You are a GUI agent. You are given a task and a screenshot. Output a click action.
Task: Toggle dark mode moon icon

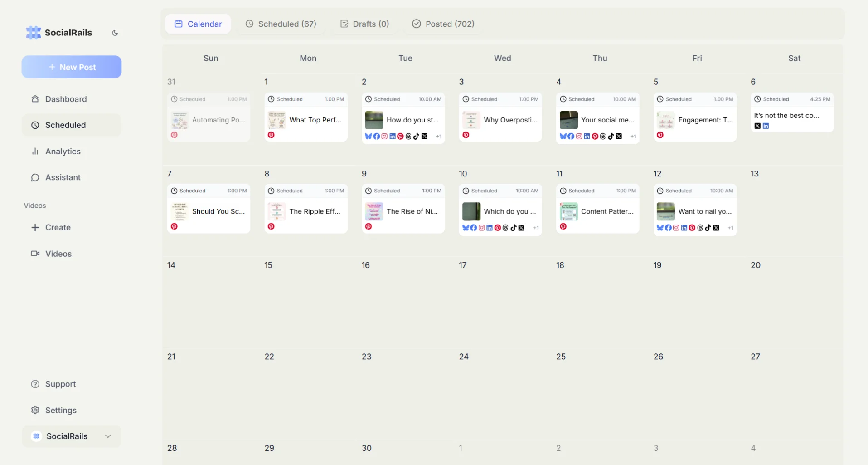click(115, 33)
